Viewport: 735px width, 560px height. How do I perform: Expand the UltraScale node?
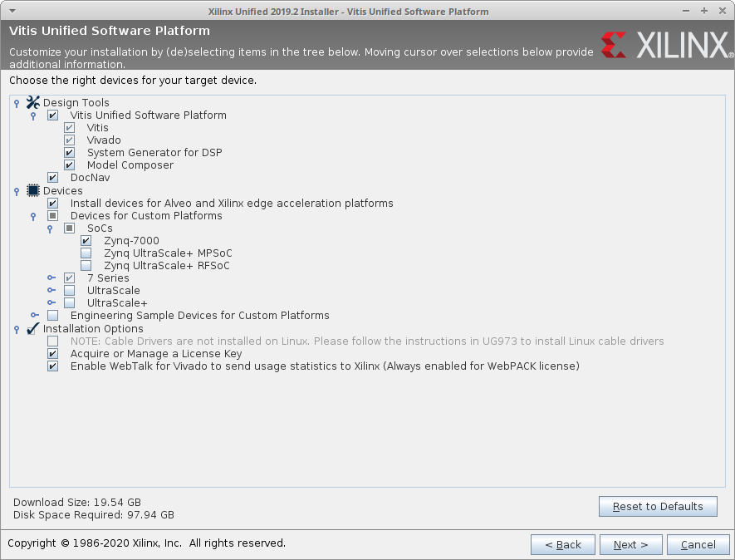(x=51, y=290)
